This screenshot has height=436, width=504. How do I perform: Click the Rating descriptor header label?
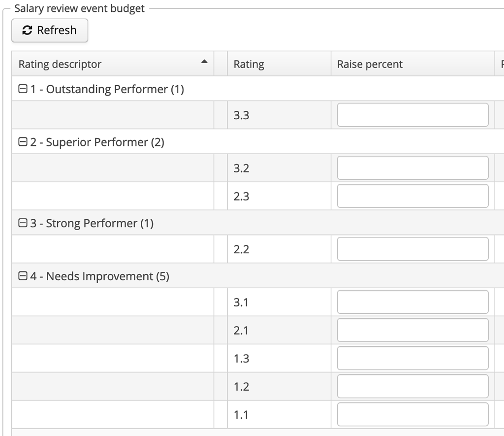pos(60,64)
